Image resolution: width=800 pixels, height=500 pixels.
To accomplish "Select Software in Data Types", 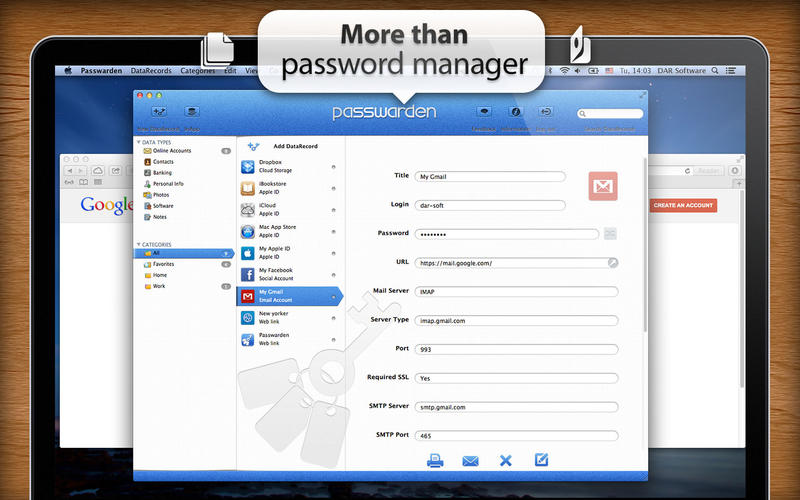I will 184,206.
